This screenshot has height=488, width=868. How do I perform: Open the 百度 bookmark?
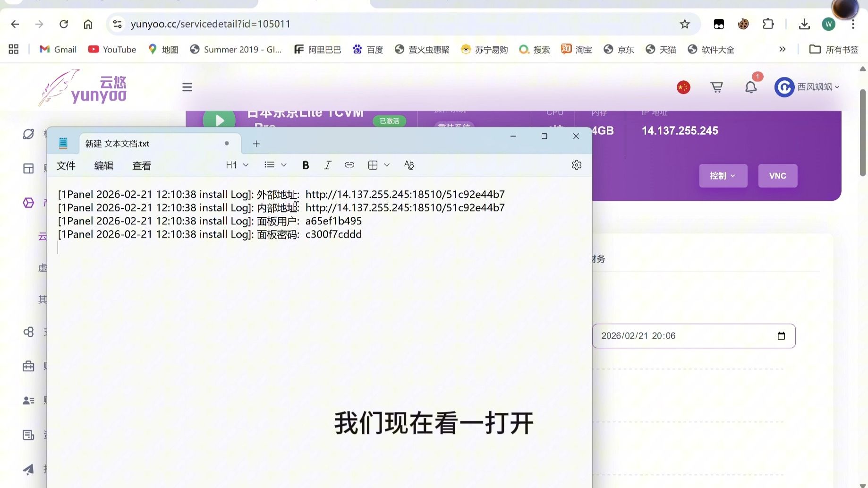point(368,50)
